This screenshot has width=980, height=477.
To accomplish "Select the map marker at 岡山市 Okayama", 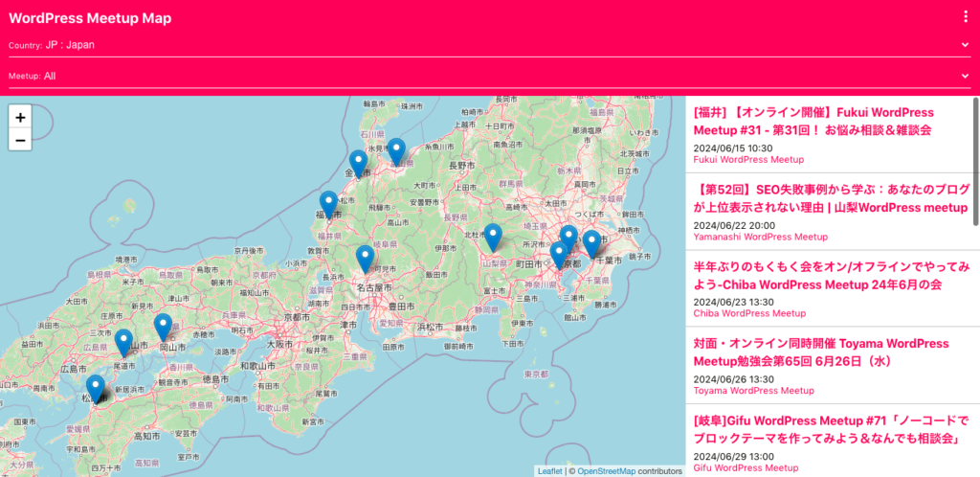I will pos(163,328).
